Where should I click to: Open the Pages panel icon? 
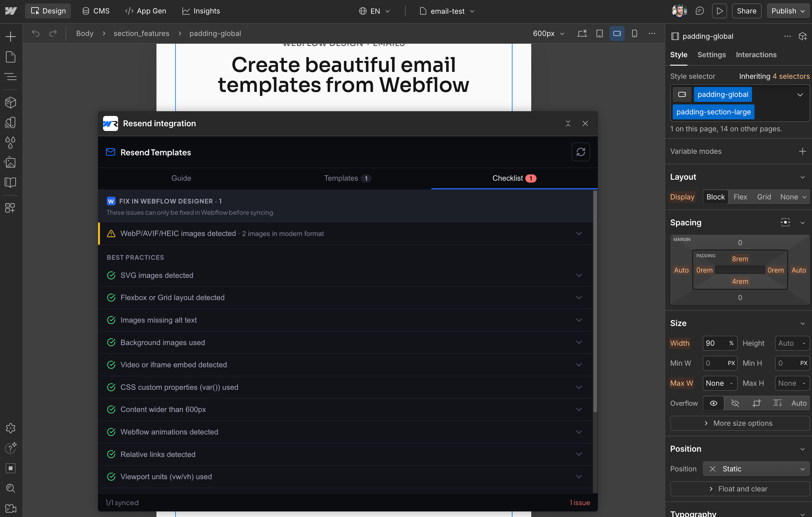coord(11,57)
